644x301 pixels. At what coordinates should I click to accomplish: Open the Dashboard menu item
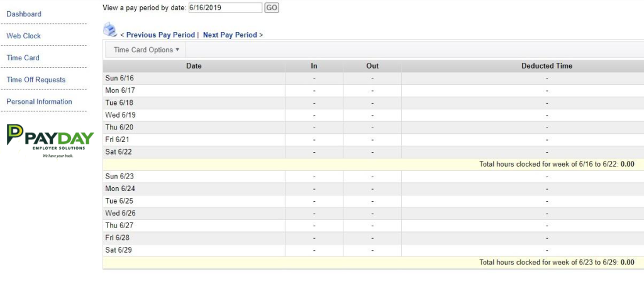[24, 14]
